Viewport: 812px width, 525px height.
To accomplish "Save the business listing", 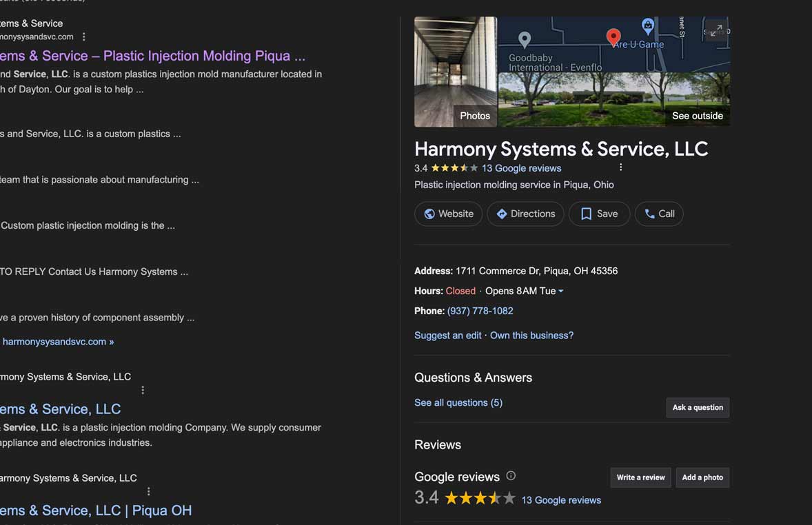I will point(599,214).
